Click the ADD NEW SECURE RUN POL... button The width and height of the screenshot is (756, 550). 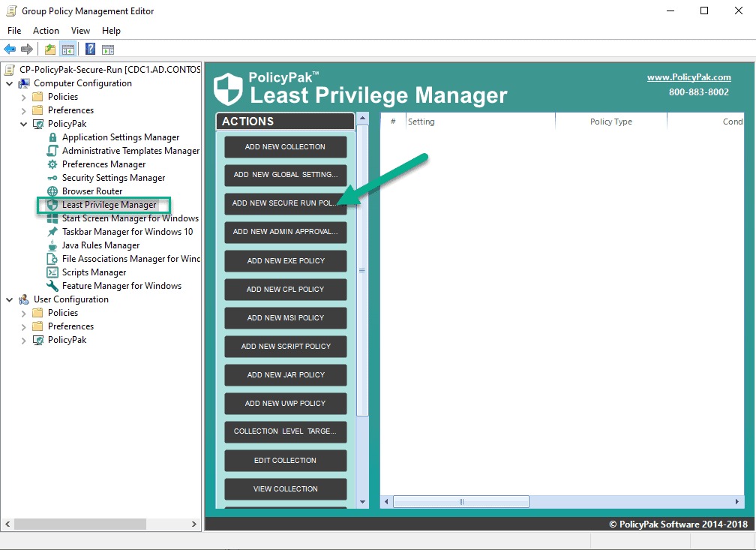tap(286, 203)
